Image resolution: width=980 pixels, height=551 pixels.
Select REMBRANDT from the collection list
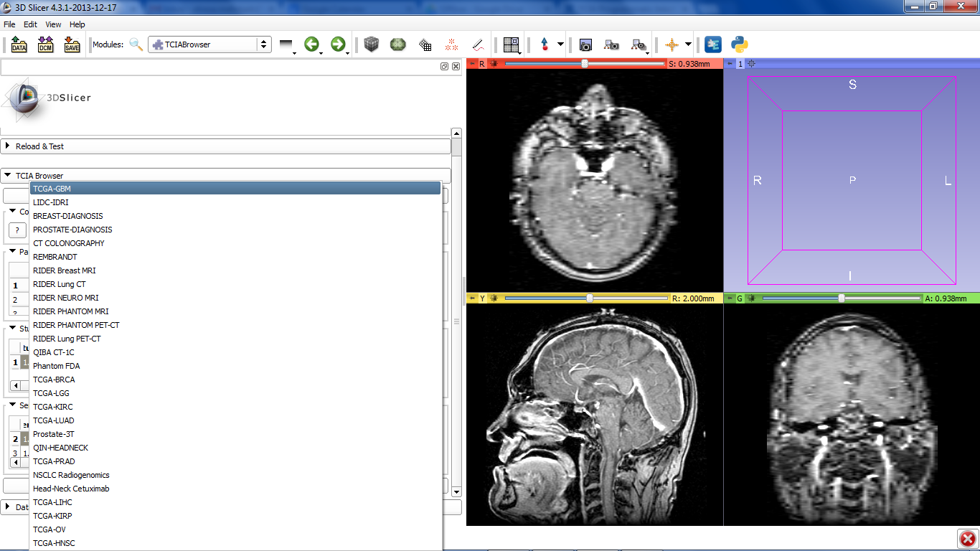point(55,257)
